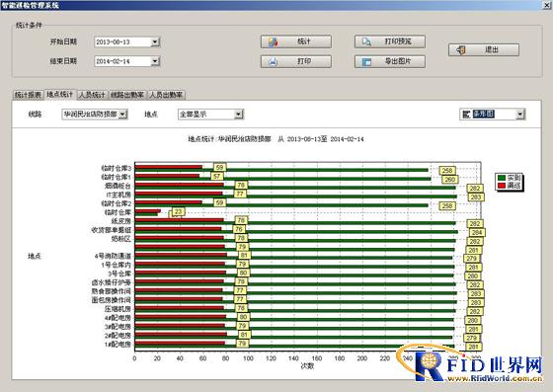Click the chart-type icon beside 条形图
553x392 pixels.
point(466,115)
